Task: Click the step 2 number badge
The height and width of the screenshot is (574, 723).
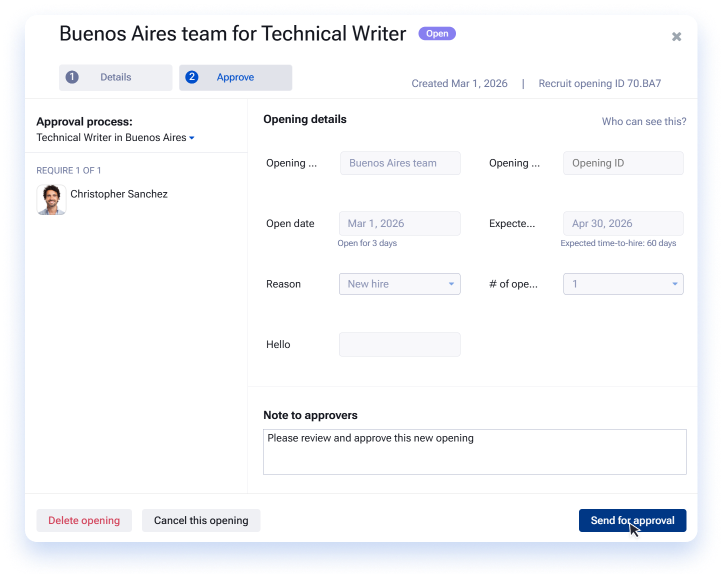Action: point(192,77)
